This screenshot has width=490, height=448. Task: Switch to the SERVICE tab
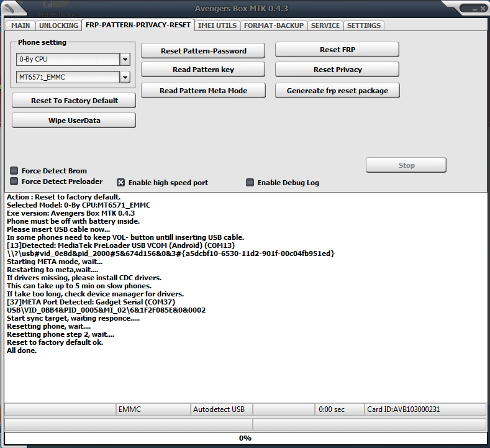click(325, 25)
